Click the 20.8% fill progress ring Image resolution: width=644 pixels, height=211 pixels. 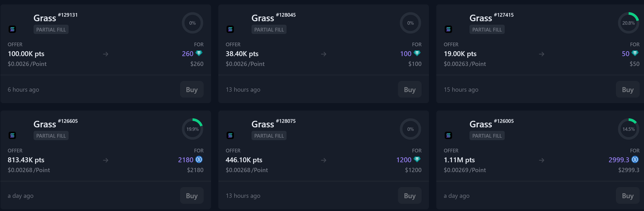pyautogui.click(x=628, y=23)
